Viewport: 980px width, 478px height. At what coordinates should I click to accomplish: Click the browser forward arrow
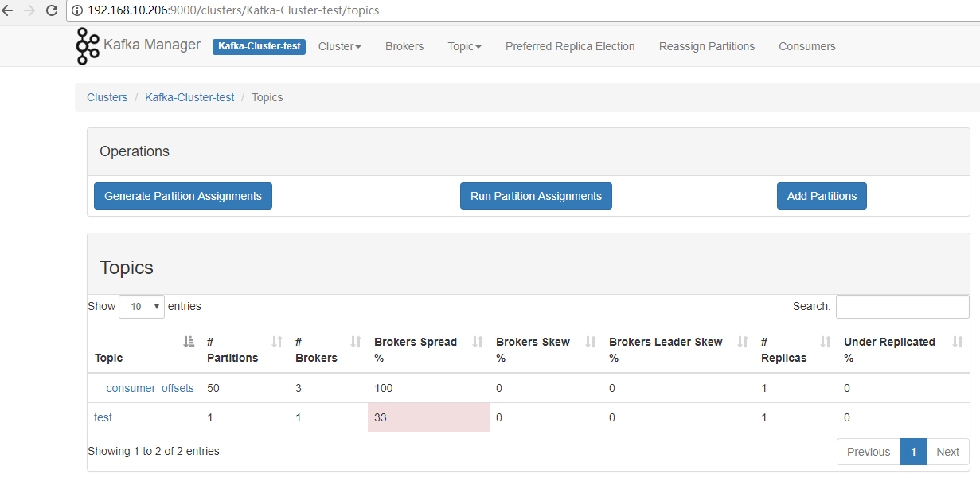click(x=30, y=10)
